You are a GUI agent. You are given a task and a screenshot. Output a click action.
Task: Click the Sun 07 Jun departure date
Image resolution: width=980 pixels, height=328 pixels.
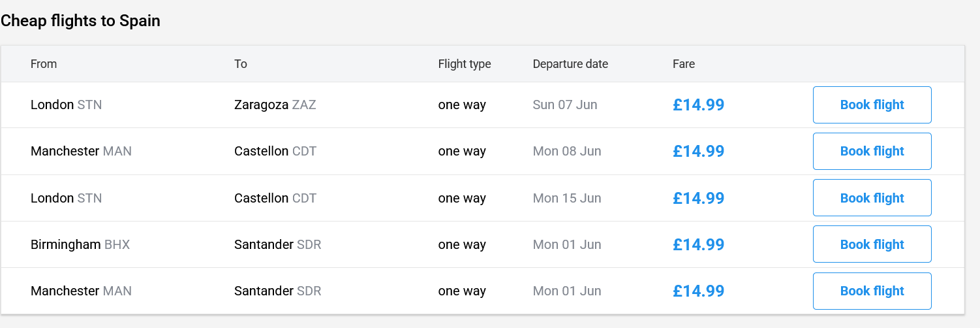[x=565, y=105]
